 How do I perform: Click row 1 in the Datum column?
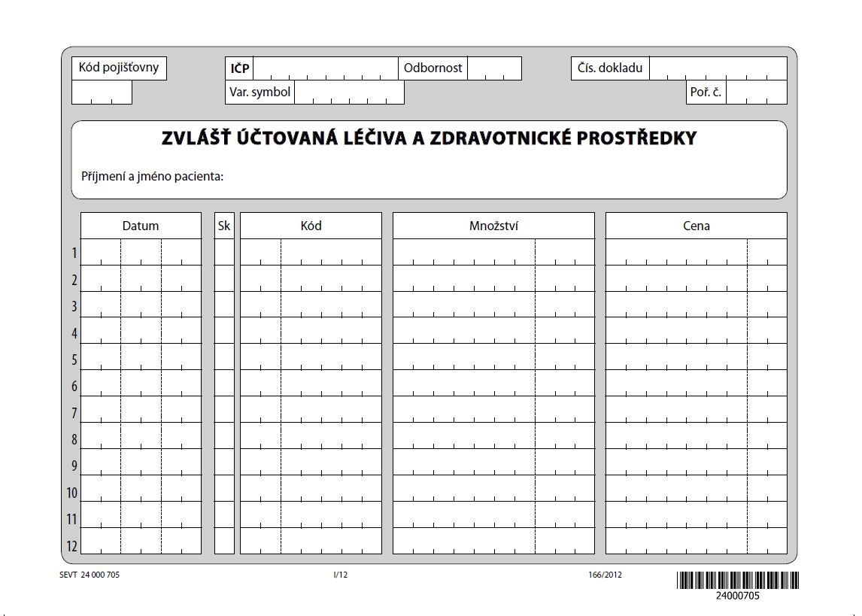[141, 253]
